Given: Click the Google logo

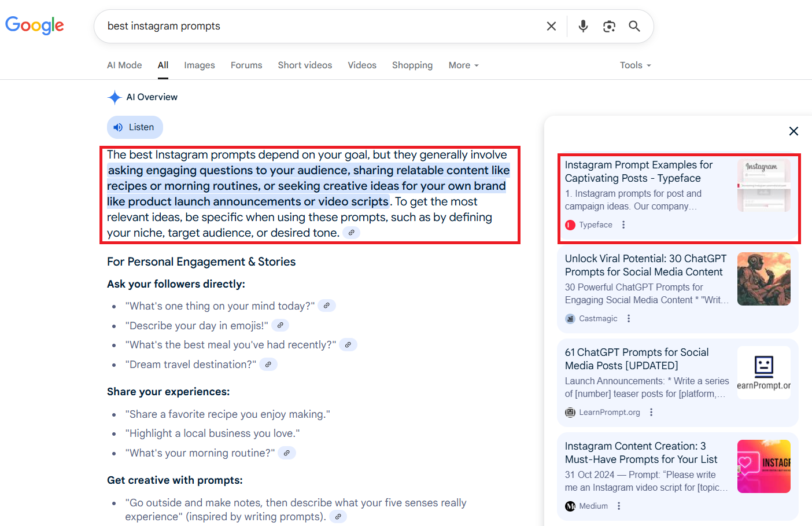Looking at the screenshot, I should 34,25.
